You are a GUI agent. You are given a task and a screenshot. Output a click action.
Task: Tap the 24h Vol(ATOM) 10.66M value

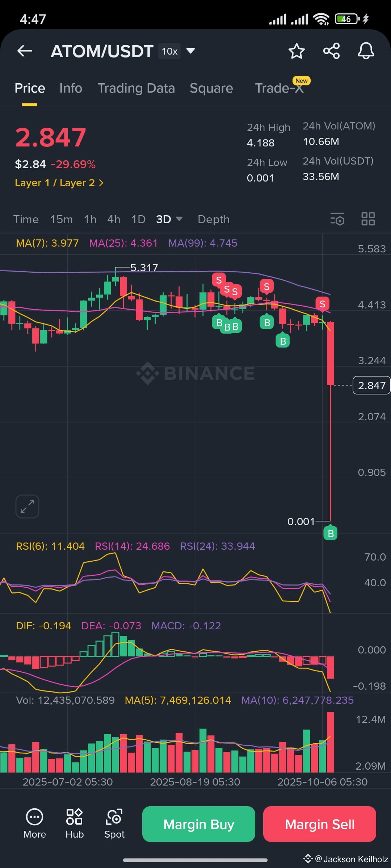[x=321, y=141]
